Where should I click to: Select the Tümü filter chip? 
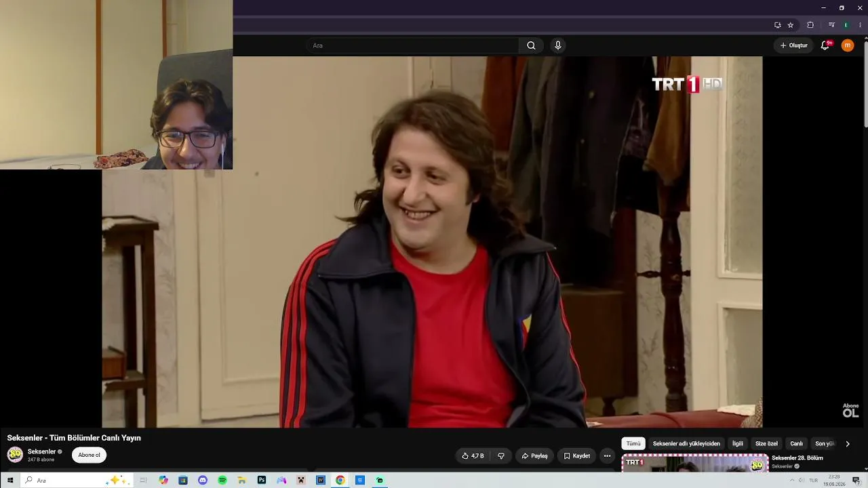pos(633,443)
